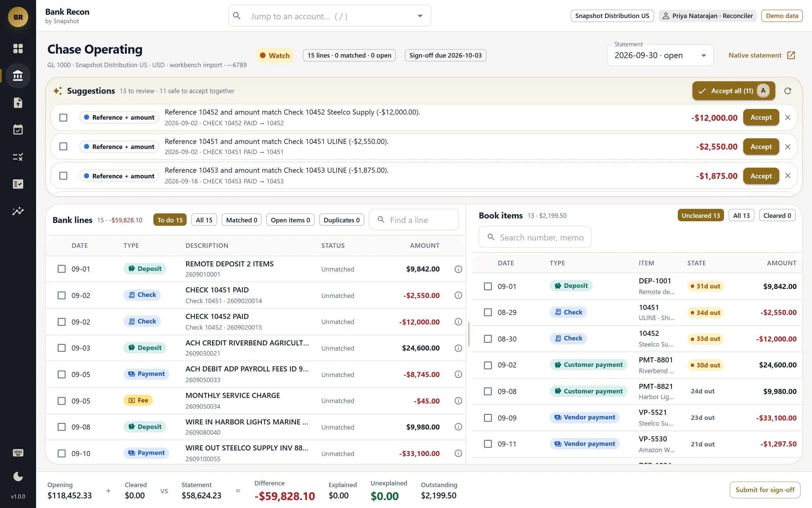Filter bank lines by Open items 0

tap(290, 220)
